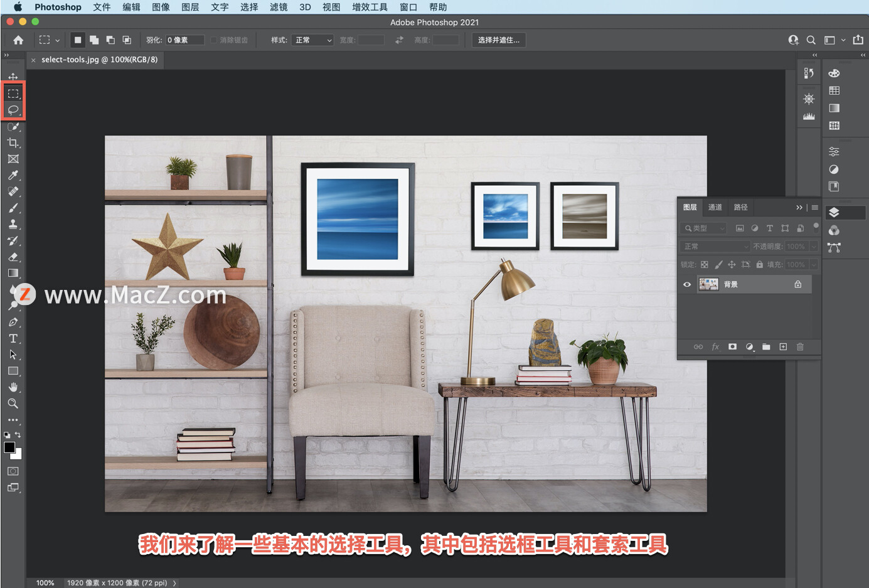
Task: Select the Crop tool
Action: click(x=13, y=142)
